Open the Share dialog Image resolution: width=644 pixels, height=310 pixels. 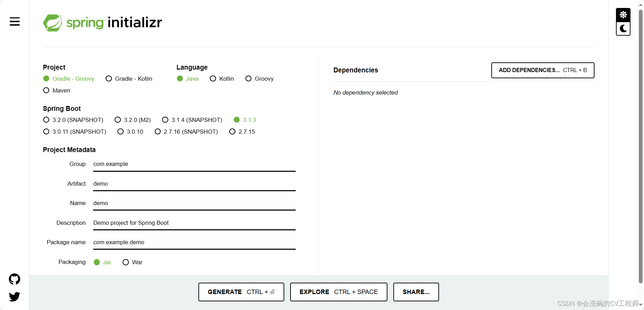pos(416,292)
